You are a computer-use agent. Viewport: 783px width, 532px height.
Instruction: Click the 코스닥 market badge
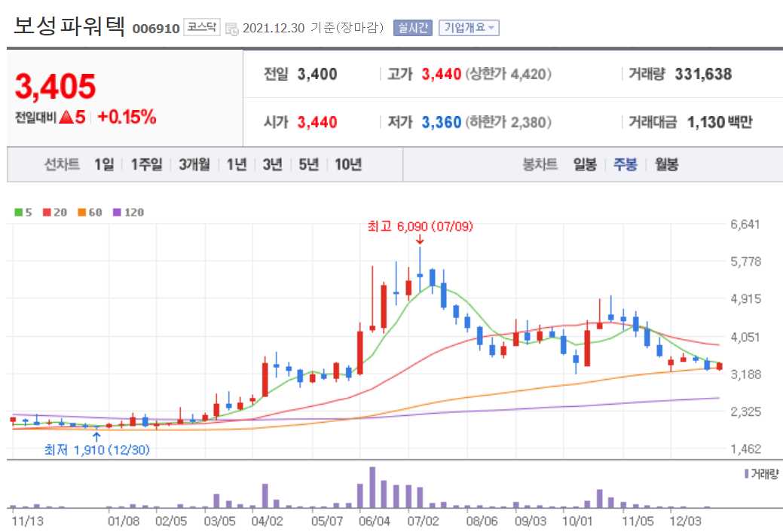[202, 27]
